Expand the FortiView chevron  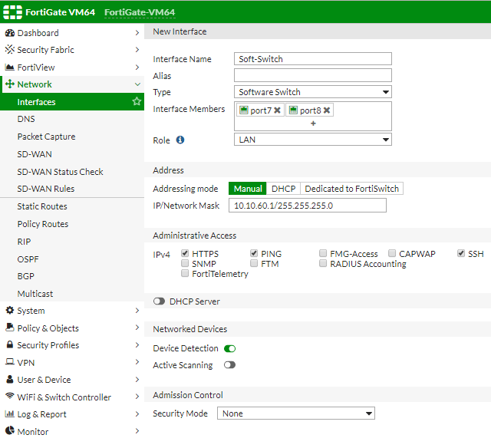point(137,67)
